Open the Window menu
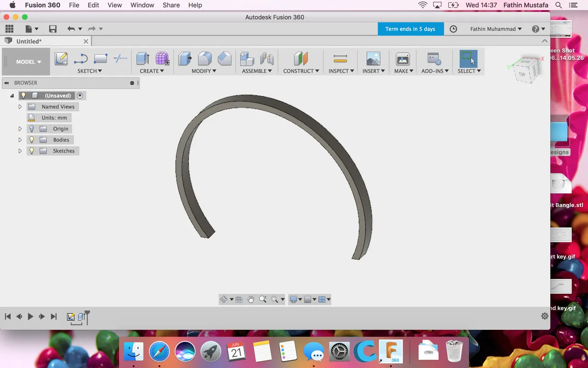Screen dimensions: 588x368 (142, 5)
